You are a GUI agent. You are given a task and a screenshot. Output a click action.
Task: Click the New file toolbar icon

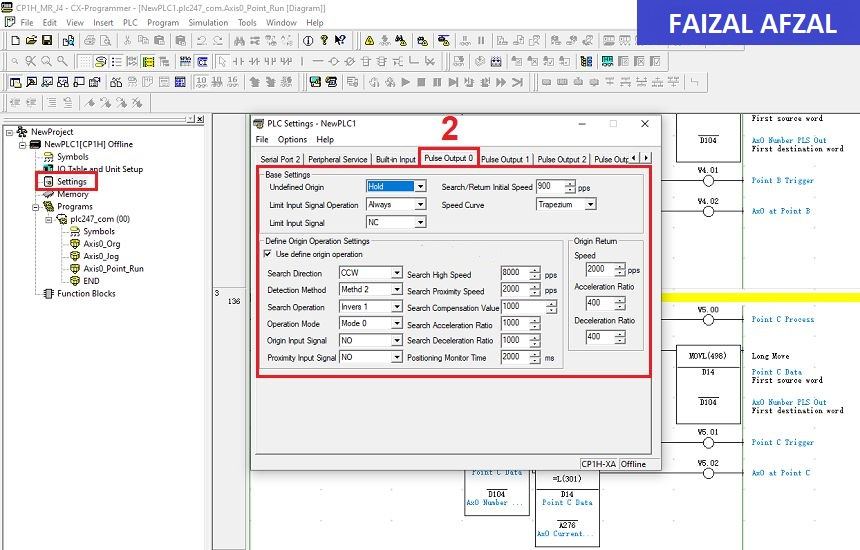pos(15,40)
